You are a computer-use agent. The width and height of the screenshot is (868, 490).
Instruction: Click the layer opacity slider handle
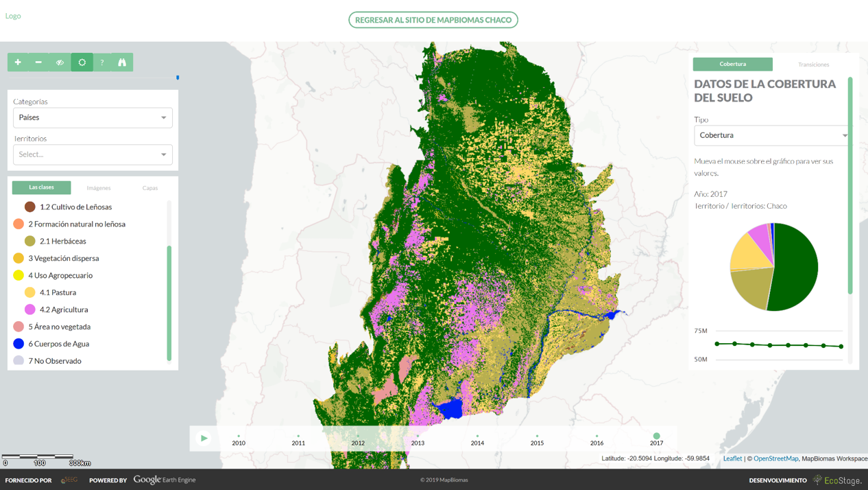178,78
